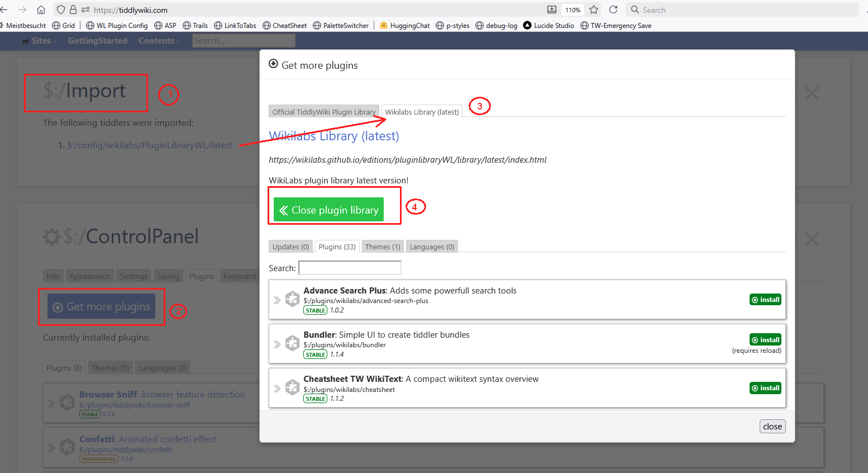
Task: Open the debug-log bookmark
Action: 497,25
